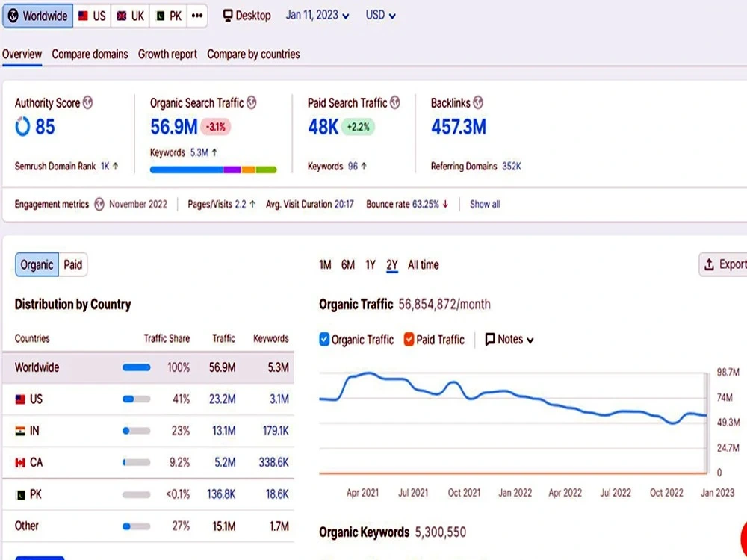Image resolution: width=747 pixels, height=560 pixels.
Task: Toggle the Paid Traffic checkbox
Action: click(x=409, y=339)
